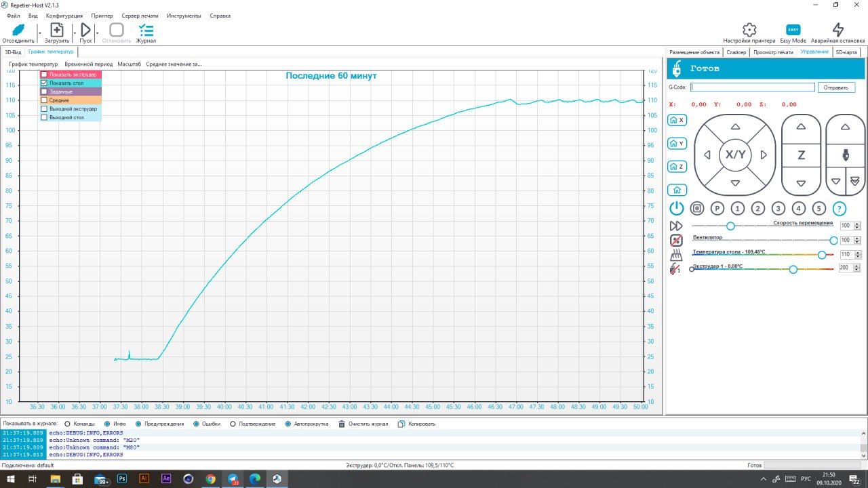Image resolution: width=868 pixels, height=488 pixels.
Task: Run custom script button 1
Action: (x=738, y=209)
